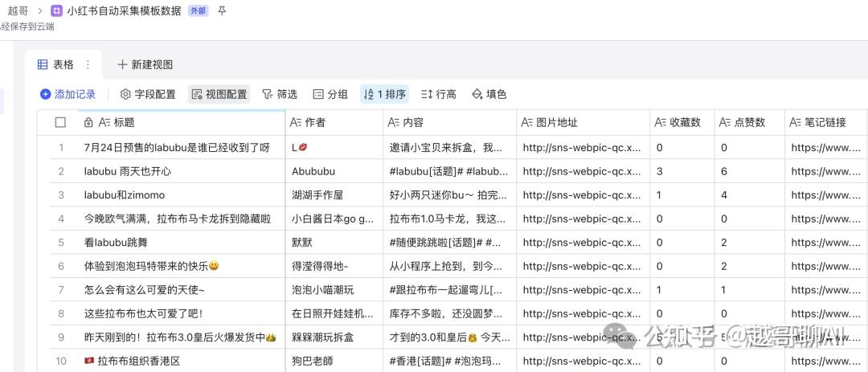Select author cell '在日照开娃娃机...'
This screenshot has height=372, width=868.
pos(334,314)
